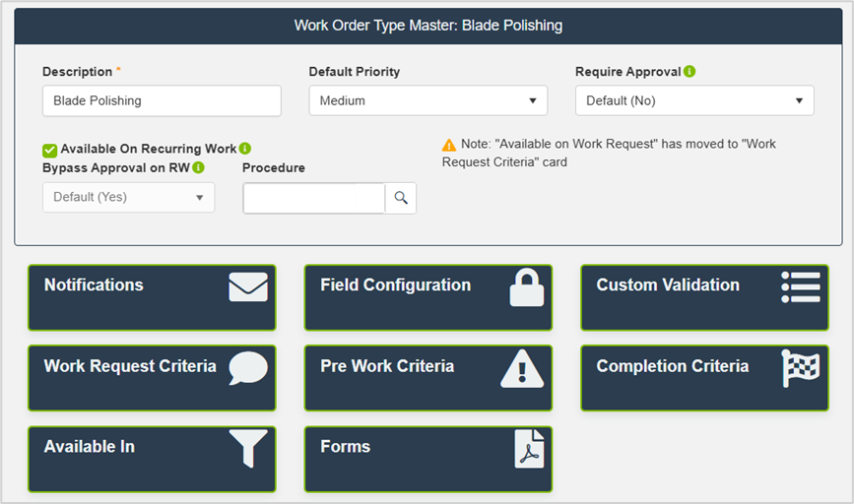Open Bypass Approval on RW dropdown
The height and width of the screenshot is (504, 854).
coord(128,197)
